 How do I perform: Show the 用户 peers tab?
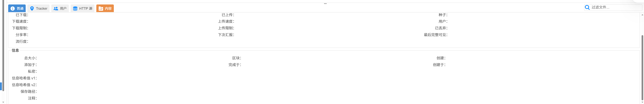click(60, 9)
